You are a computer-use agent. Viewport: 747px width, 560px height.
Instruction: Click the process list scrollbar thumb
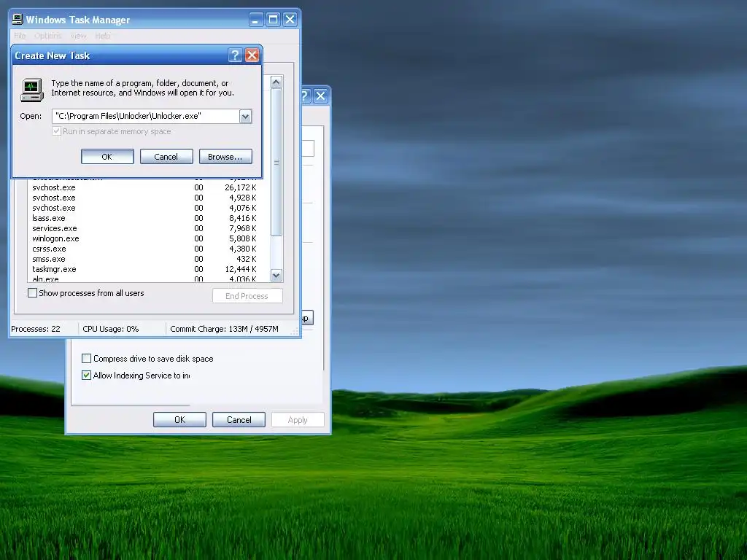coord(276,162)
